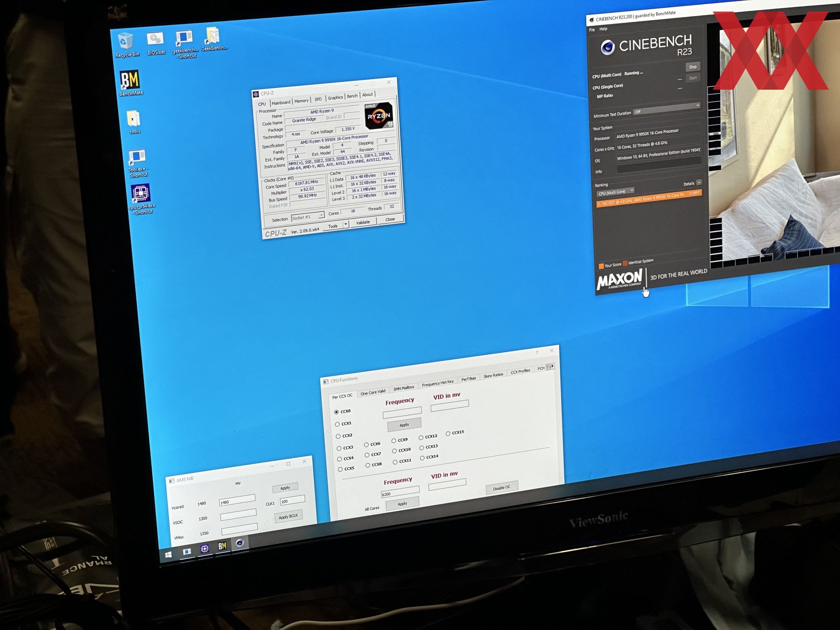This screenshot has height=630, width=840.
Task: Open the Skew Ratios tab
Action: coord(493,376)
